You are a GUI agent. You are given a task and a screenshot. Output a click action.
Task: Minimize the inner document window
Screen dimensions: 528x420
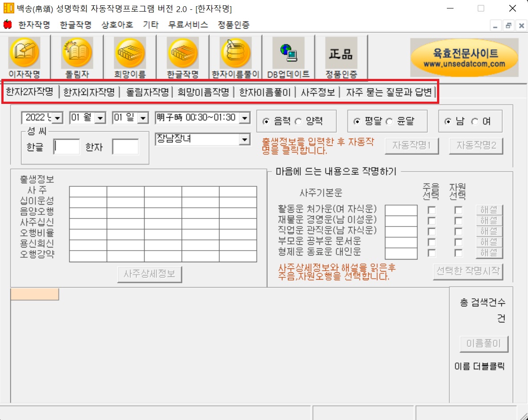click(x=495, y=25)
